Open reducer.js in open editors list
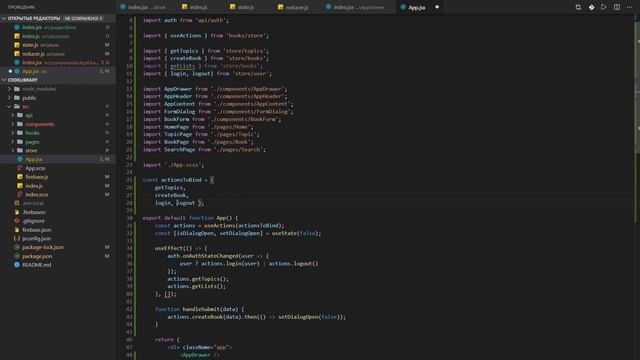Image resolution: width=640 pixels, height=360 pixels. tap(58, 53)
